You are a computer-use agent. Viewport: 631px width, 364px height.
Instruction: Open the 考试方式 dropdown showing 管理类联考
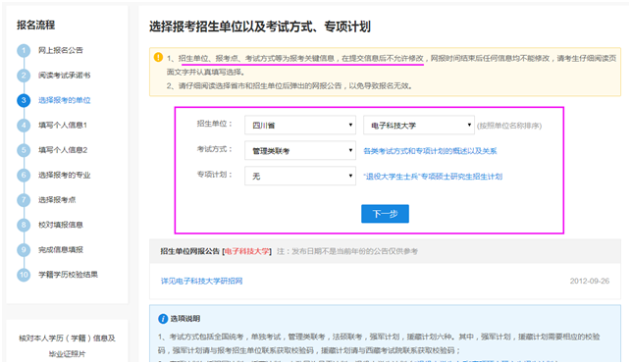pos(300,151)
